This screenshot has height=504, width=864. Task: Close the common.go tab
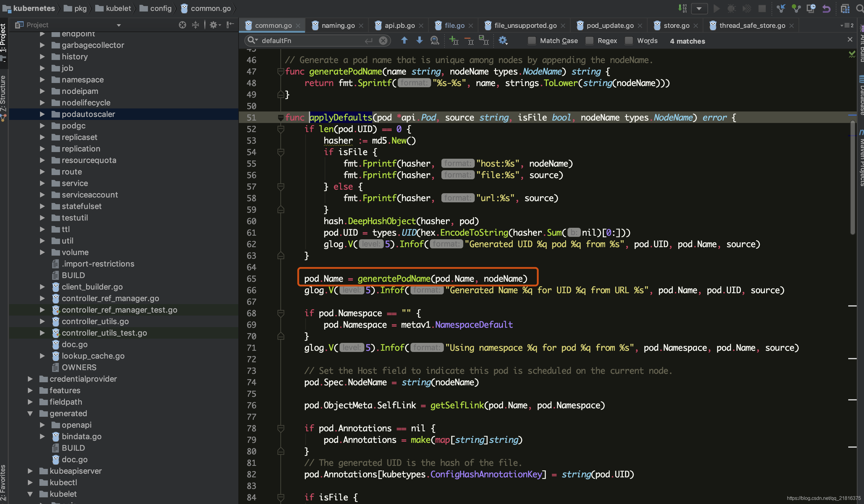(298, 26)
